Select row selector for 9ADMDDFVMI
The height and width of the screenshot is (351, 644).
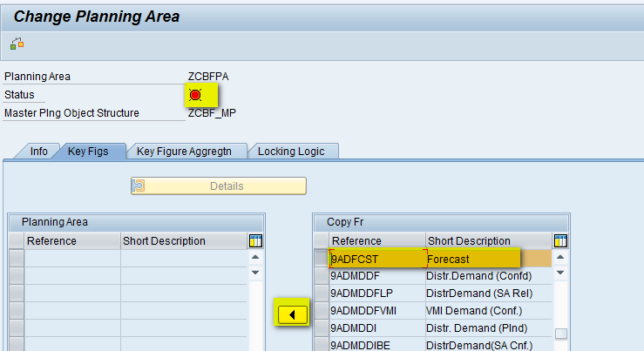(x=322, y=311)
